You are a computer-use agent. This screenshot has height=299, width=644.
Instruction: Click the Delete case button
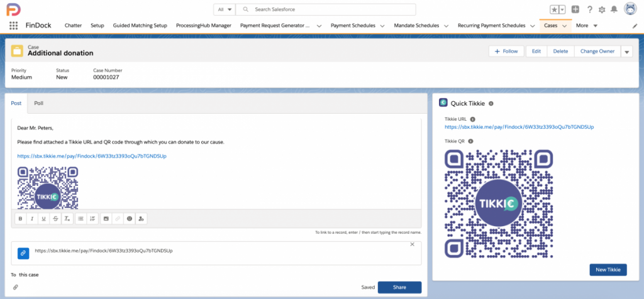[x=560, y=52]
